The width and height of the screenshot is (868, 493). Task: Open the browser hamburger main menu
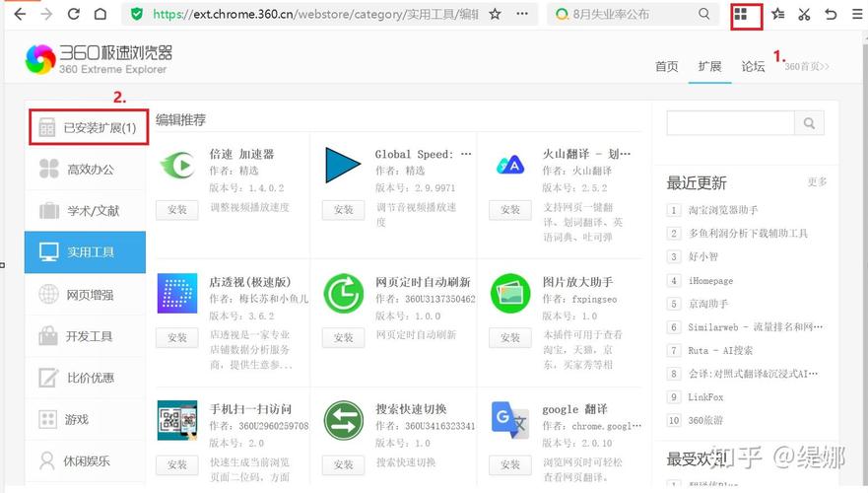(x=857, y=14)
